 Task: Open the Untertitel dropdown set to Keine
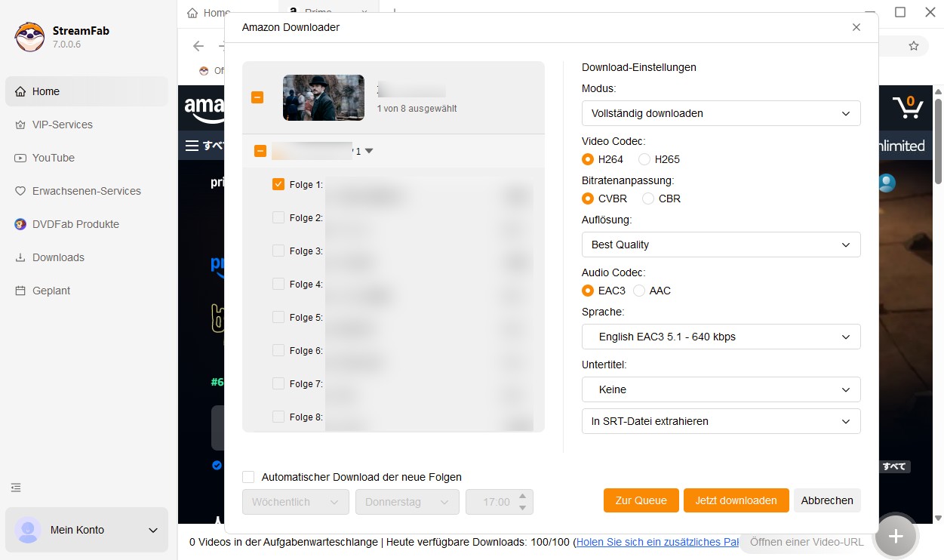[x=720, y=389]
